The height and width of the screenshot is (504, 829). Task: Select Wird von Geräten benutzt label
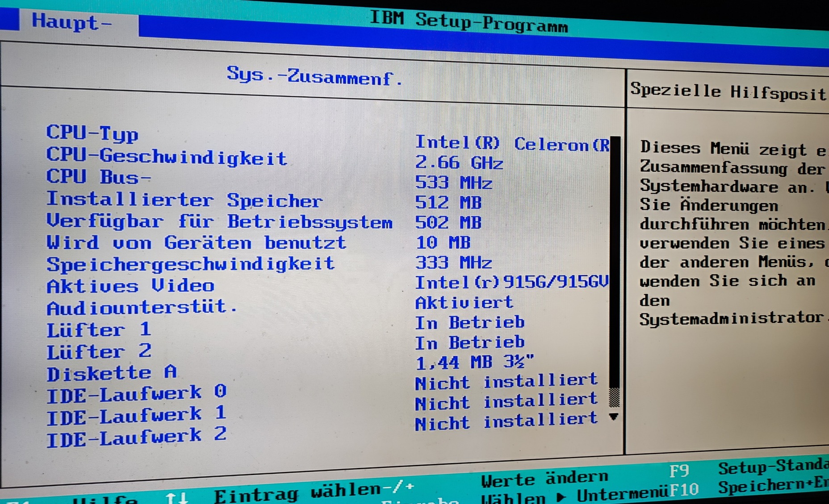(x=196, y=242)
